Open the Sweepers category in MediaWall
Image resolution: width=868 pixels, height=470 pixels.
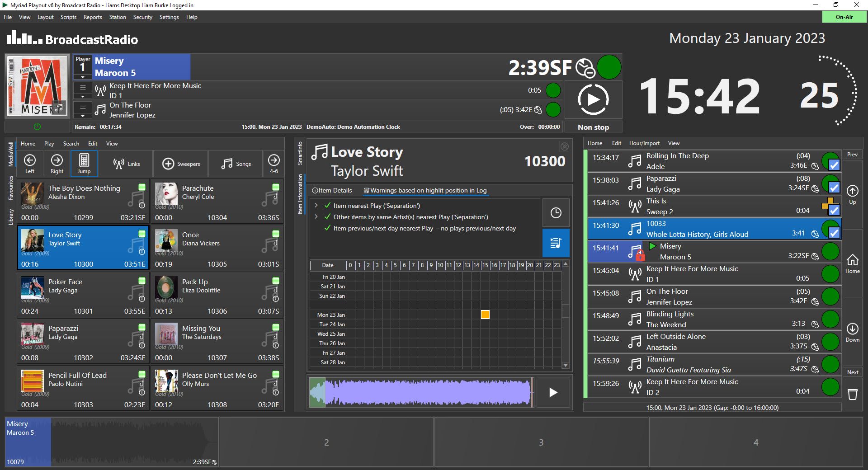point(181,164)
